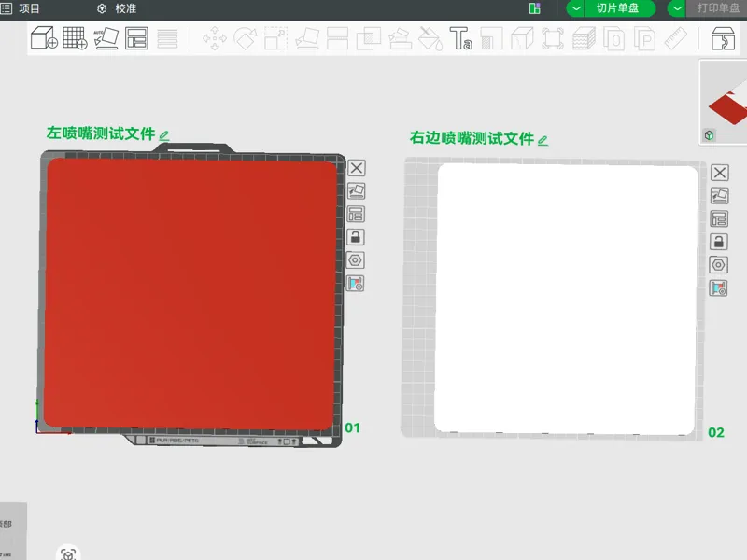Click the green and purple layout icon

coord(534,8)
